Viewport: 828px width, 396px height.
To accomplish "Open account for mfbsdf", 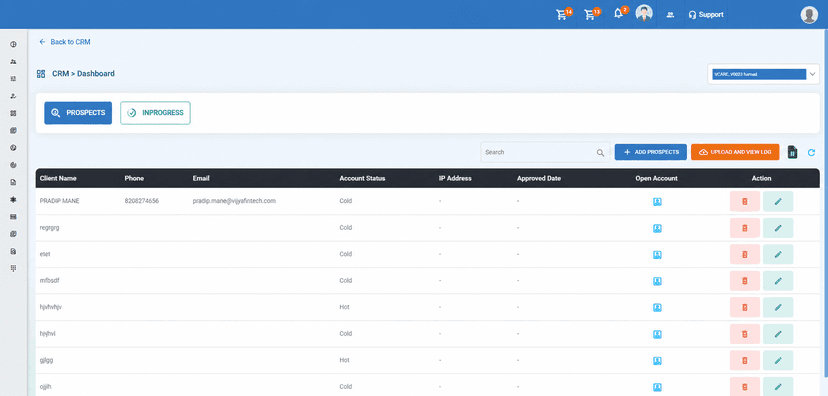I will coord(657,281).
